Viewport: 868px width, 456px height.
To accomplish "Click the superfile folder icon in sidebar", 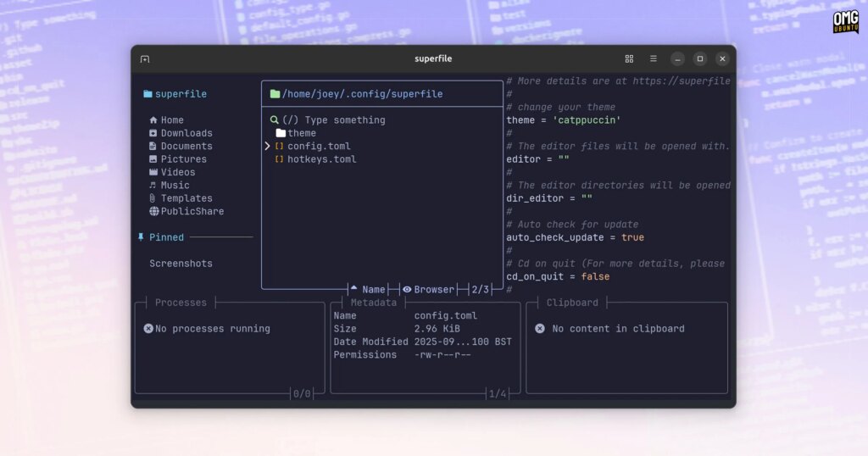I will (x=147, y=94).
